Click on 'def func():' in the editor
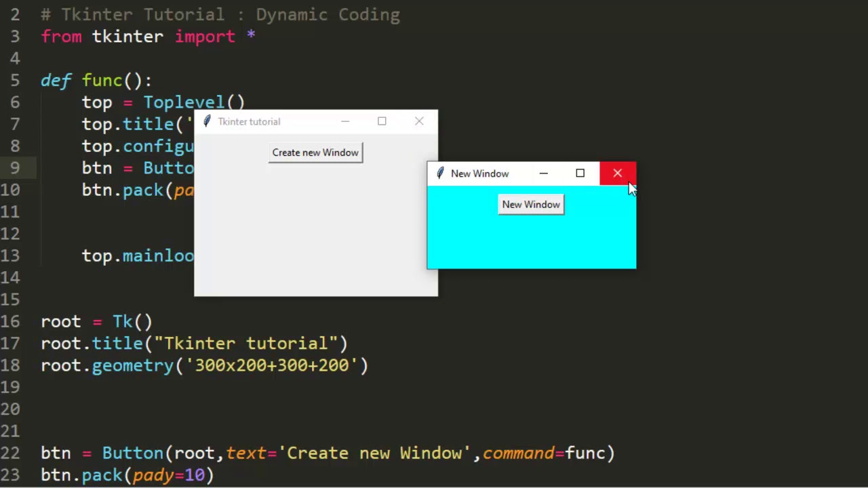The width and height of the screenshot is (868, 488). click(x=96, y=81)
